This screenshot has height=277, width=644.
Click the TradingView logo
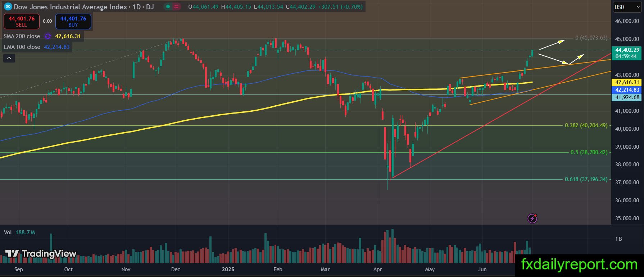41,254
